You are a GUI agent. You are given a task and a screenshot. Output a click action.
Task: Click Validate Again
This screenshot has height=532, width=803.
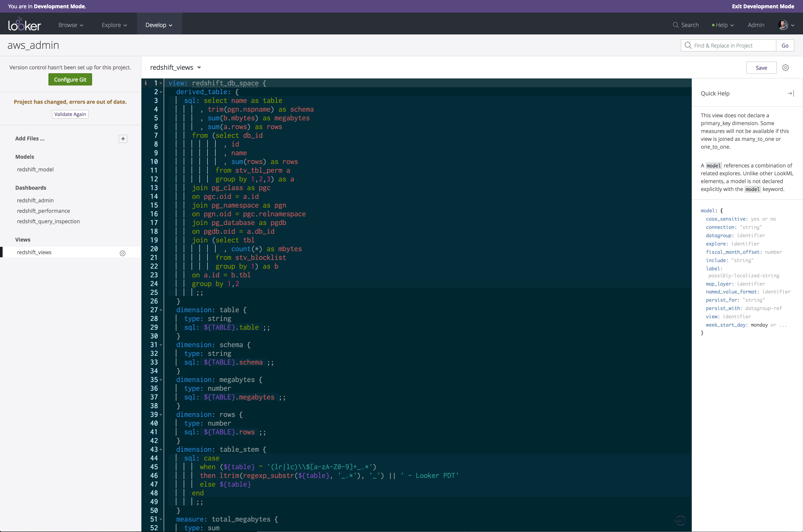coord(70,114)
